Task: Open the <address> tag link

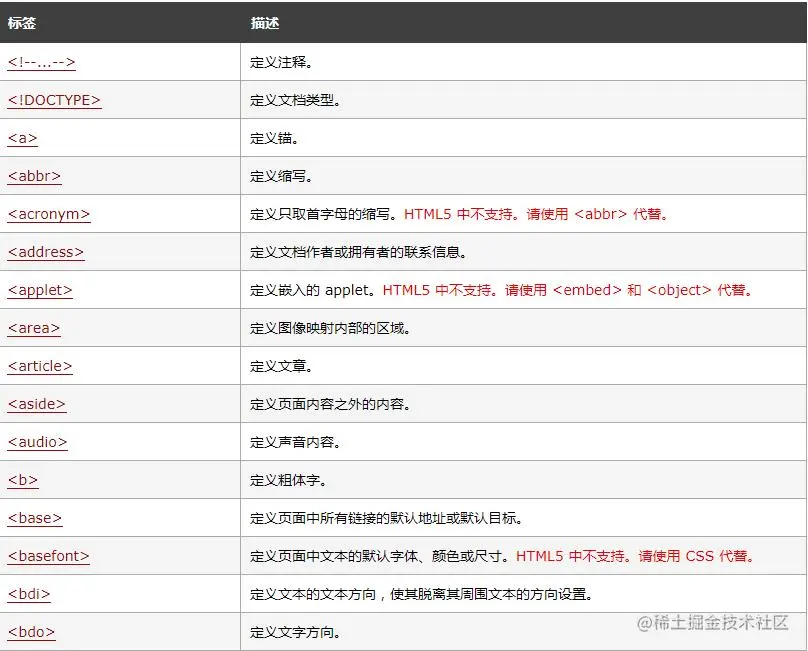Action: tap(44, 252)
